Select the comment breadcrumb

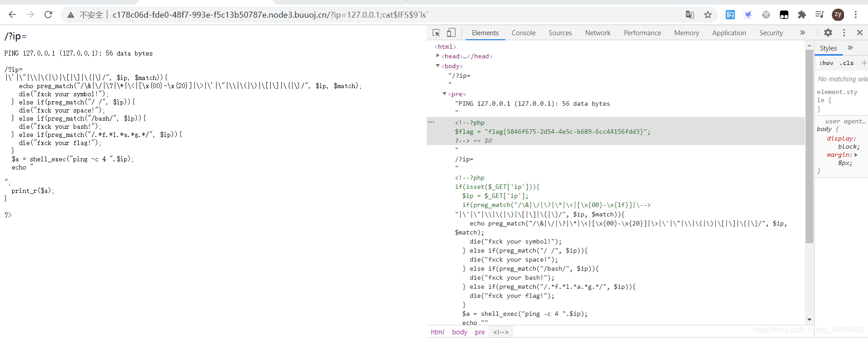tap(500, 332)
